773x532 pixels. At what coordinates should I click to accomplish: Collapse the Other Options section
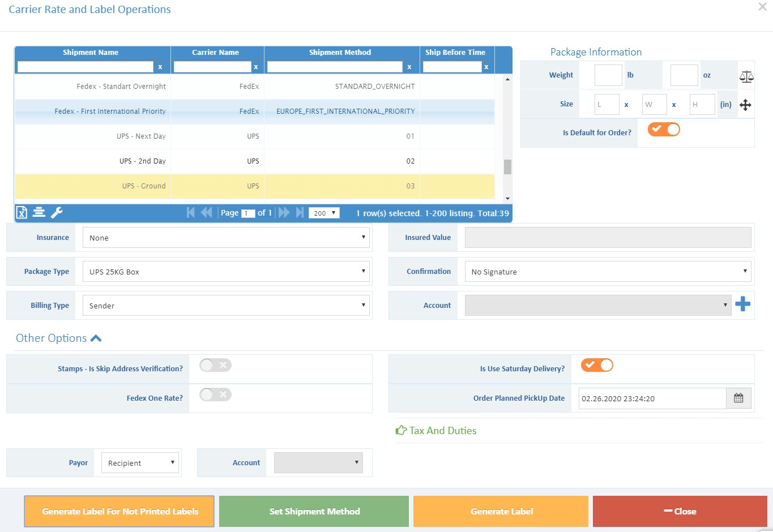coord(96,338)
